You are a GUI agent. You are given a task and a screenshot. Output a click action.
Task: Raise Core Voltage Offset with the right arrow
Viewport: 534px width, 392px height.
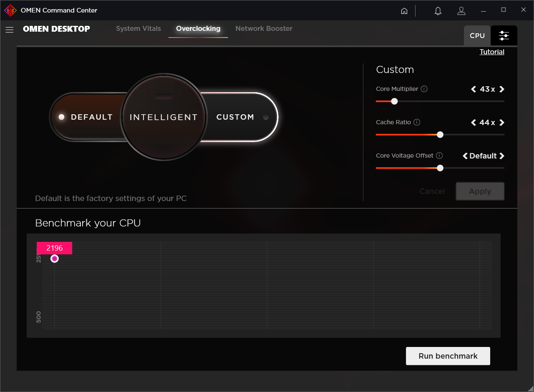(502, 156)
